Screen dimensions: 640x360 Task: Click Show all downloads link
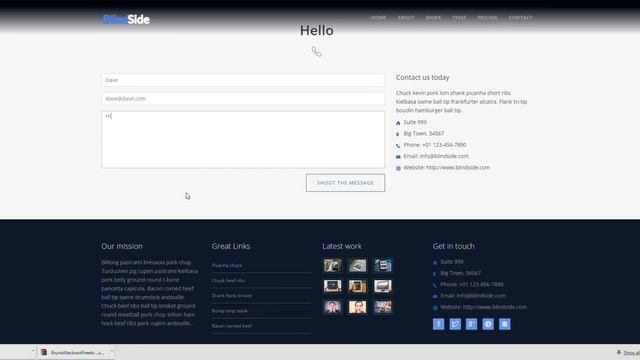click(631, 353)
